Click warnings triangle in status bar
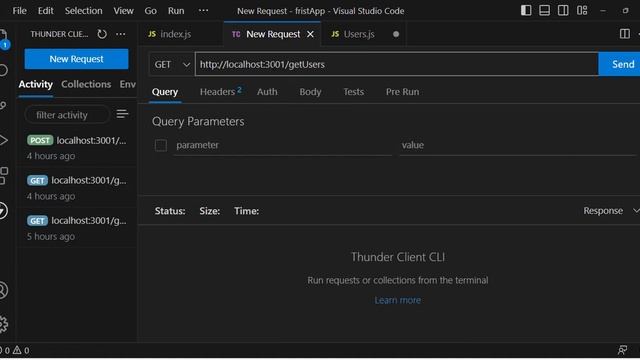The width and height of the screenshot is (640, 360). (17, 350)
